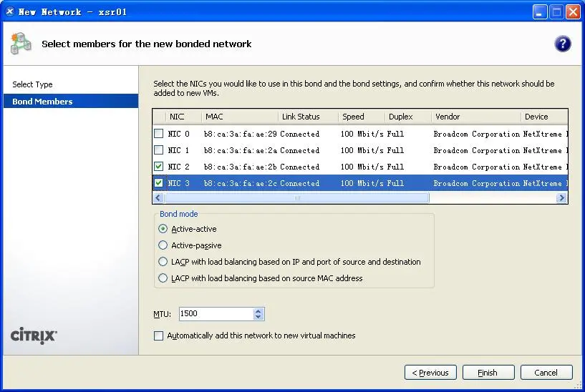Image resolution: width=585 pixels, height=392 pixels.
Task: Click NIC 0 Broadcom Corporation vendor cell
Action: click(476, 134)
